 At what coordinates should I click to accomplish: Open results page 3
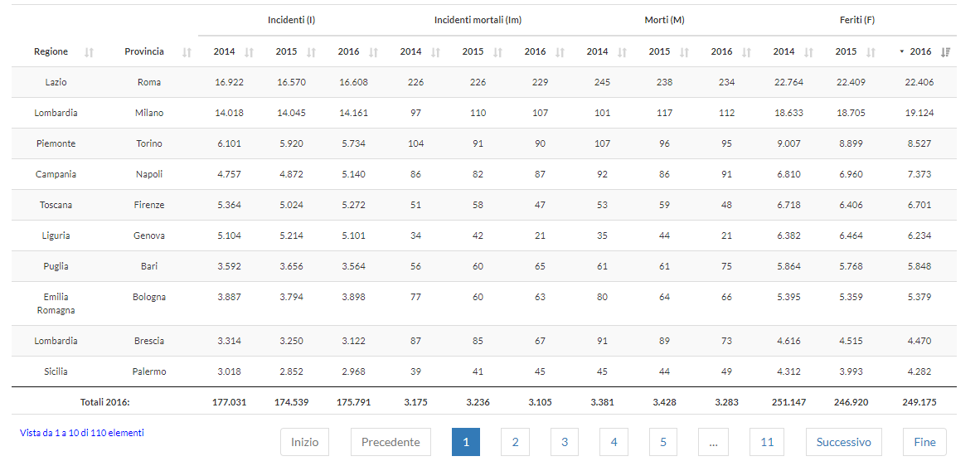[x=565, y=442]
